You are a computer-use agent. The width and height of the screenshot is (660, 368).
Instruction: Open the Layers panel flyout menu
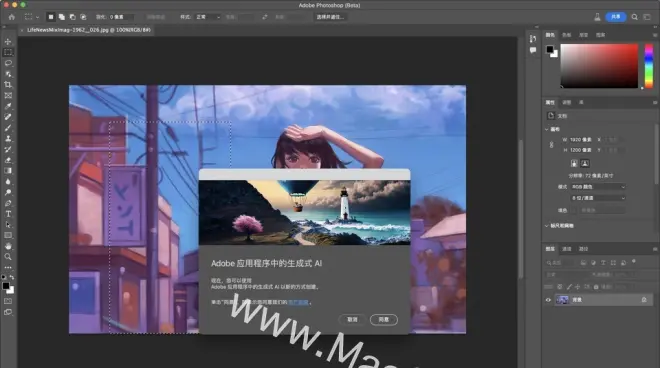(x=655, y=249)
